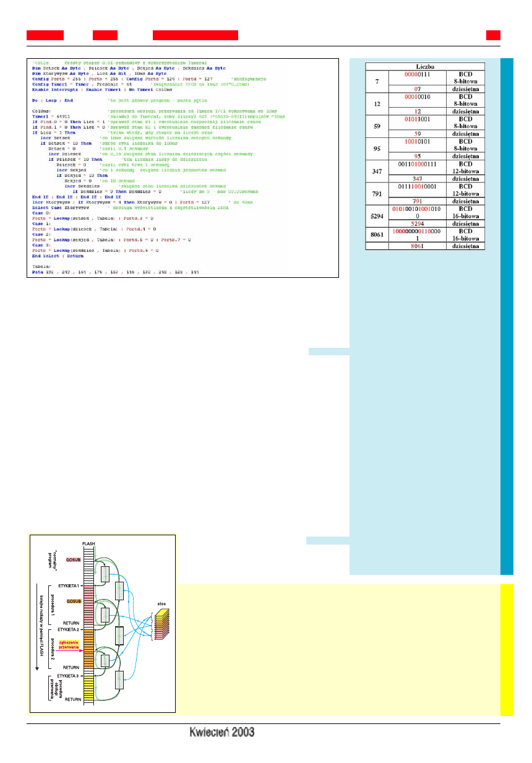This screenshot has width=532, height=763.
Task: Click the orange GOSUB label in diagram
Action: point(74,601)
